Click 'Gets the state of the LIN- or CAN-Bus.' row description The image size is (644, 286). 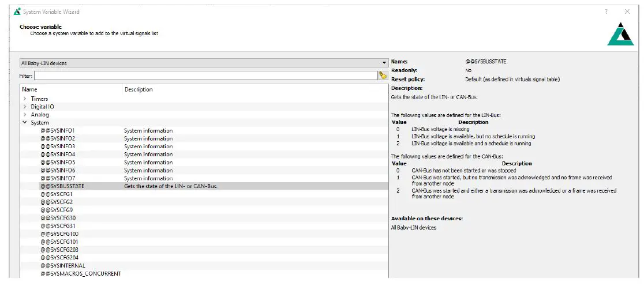[170, 186]
